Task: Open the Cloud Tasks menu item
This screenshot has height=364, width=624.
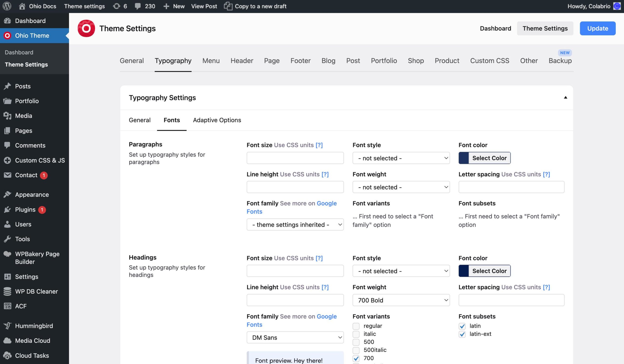Action: tap(34, 355)
